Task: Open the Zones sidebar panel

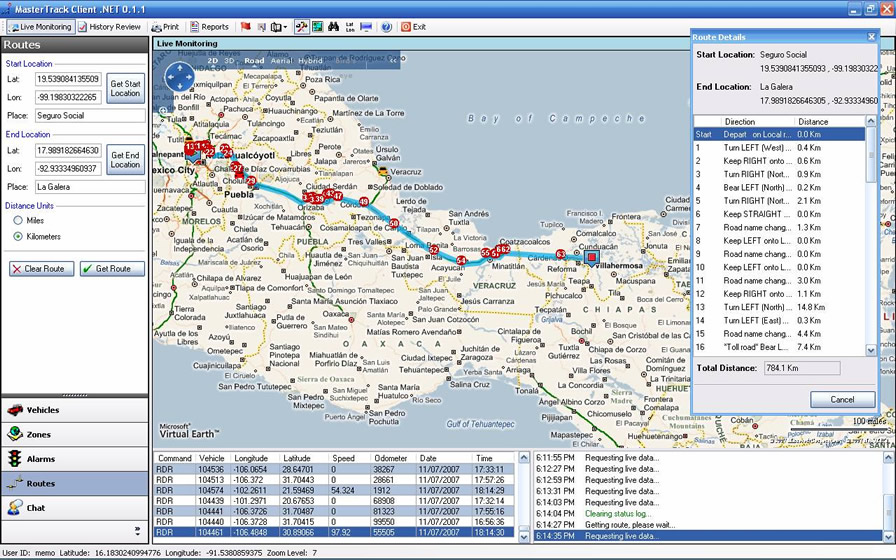Action: click(x=75, y=434)
